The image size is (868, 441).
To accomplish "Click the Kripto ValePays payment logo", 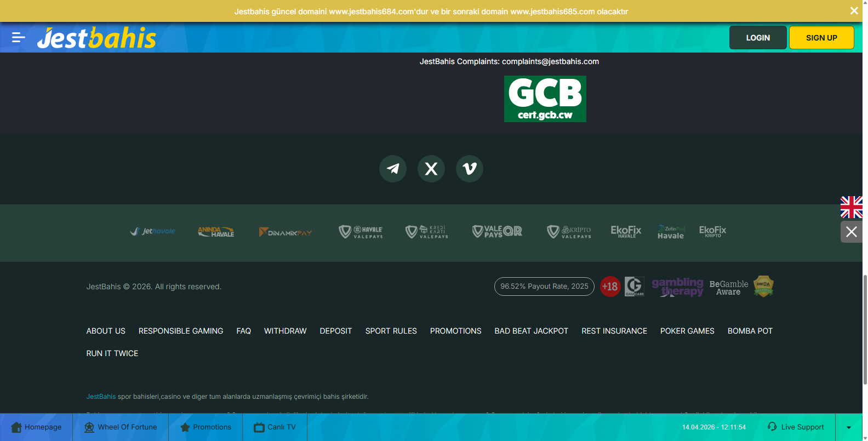I will point(569,232).
